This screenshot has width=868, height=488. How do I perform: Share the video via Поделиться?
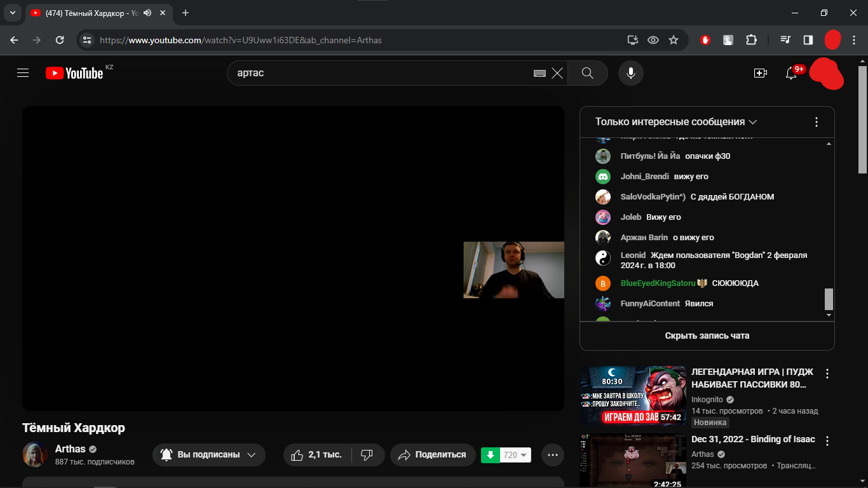(433, 455)
